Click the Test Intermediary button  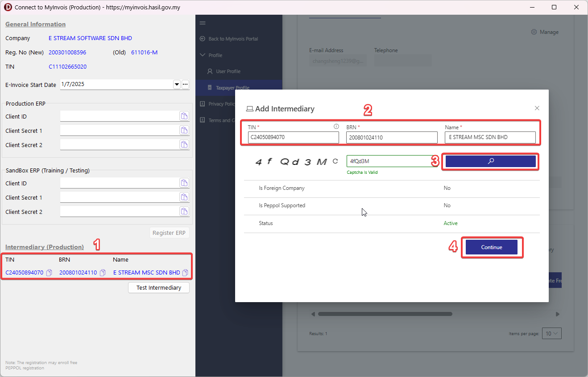coord(158,288)
